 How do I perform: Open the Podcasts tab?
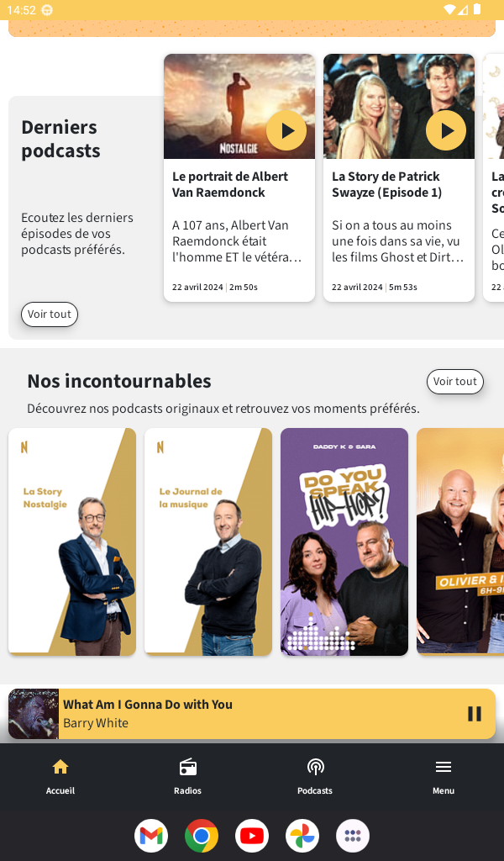pos(315,776)
